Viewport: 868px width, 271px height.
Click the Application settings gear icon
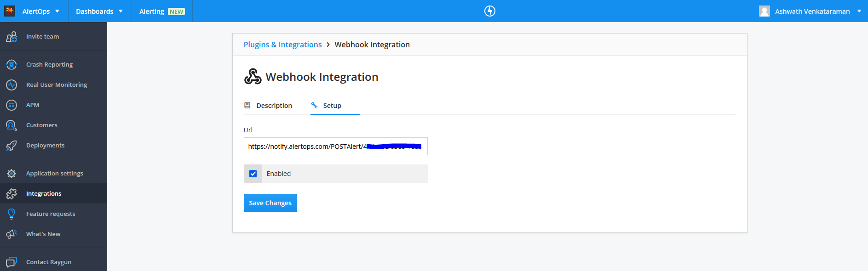pos(11,174)
